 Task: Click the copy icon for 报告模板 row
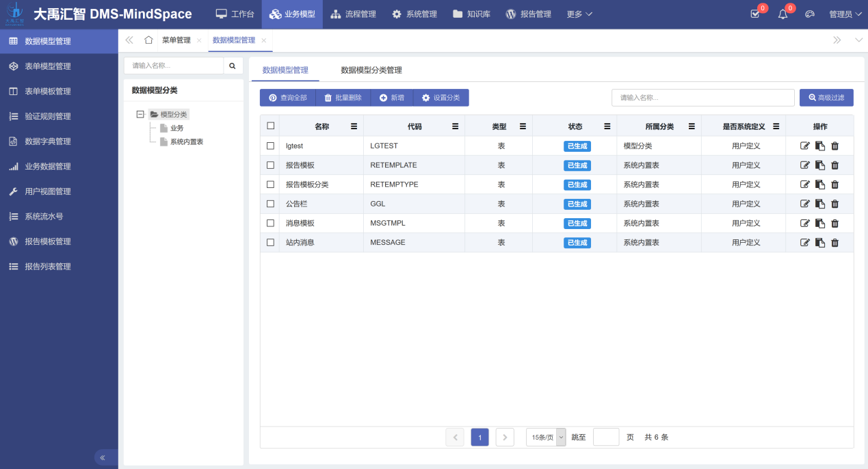click(x=820, y=165)
